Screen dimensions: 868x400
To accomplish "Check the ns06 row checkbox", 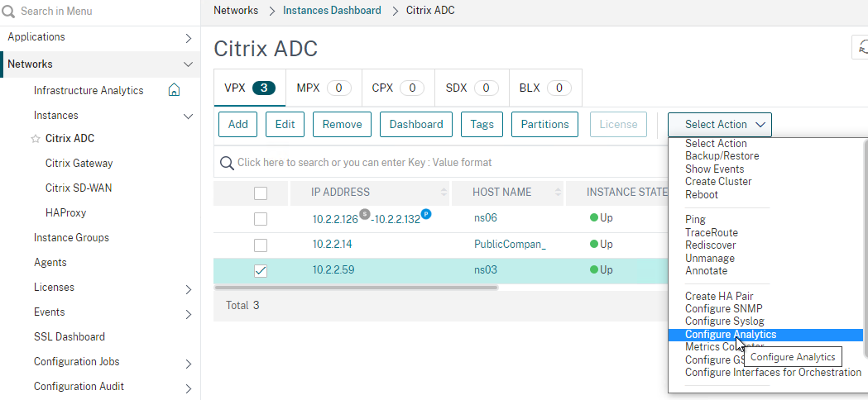I will click(260, 219).
